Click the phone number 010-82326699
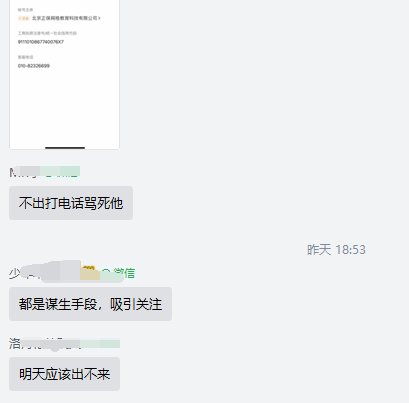 click(x=34, y=66)
